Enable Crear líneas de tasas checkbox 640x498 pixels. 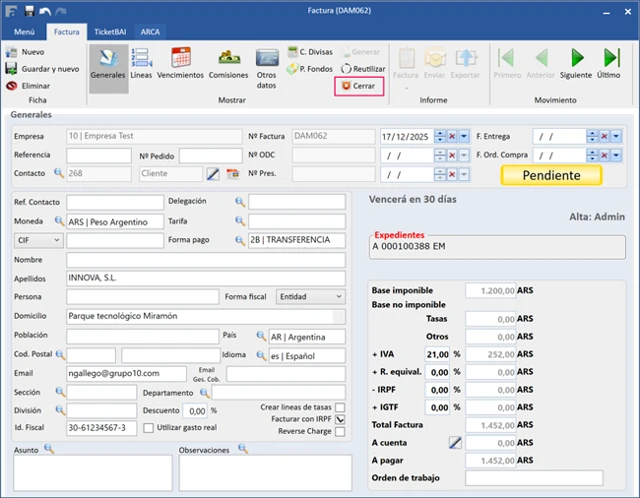(x=340, y=407)
